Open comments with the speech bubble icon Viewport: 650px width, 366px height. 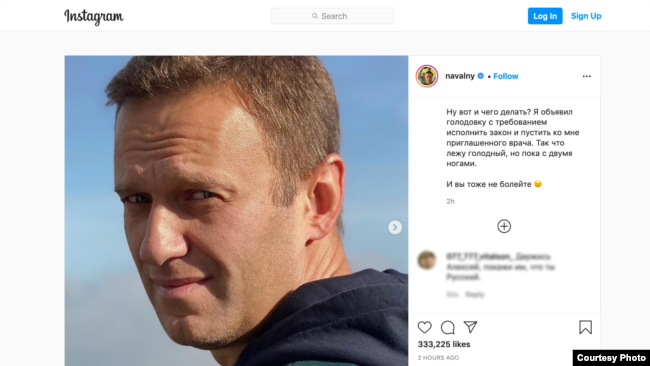coord(448,327)
